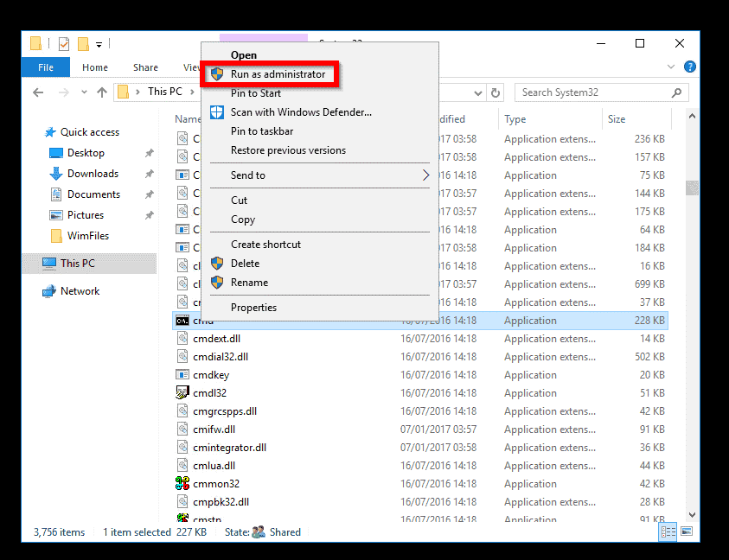Open Downloads in navigation pane

coord(93,174)
